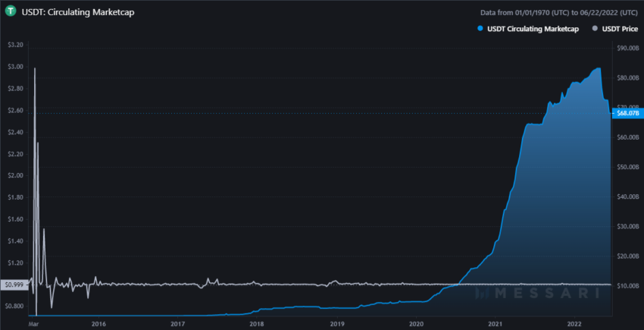
Task: Click the $80.00B right axis label
Action: [x=628, y=78]
